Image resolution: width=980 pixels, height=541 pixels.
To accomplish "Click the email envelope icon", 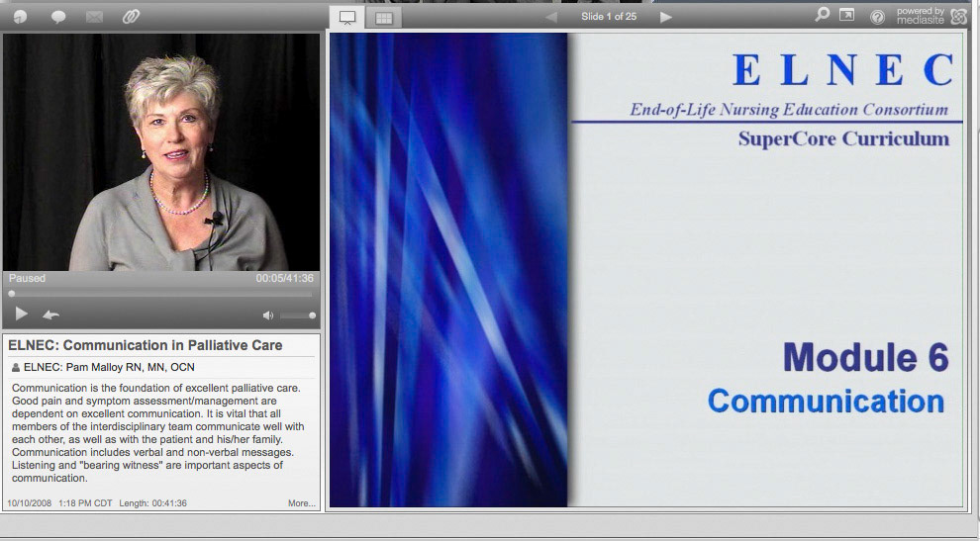I will (x=94, y=17).
